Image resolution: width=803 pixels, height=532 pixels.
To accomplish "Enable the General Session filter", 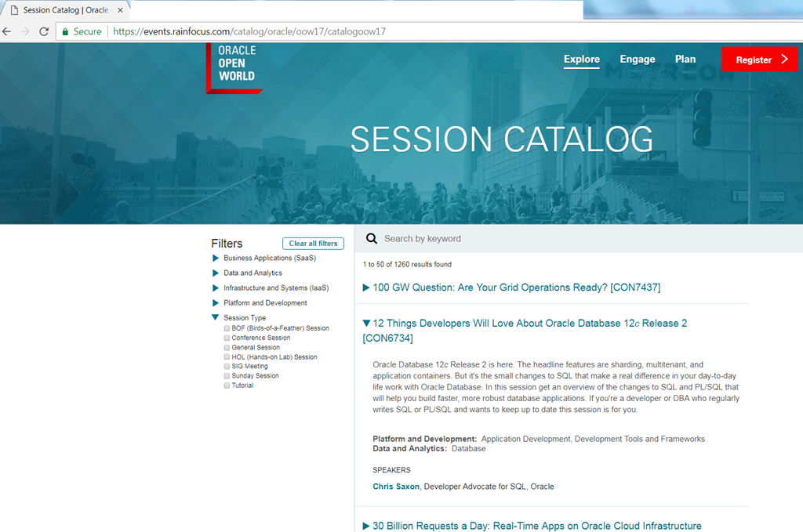I will (227, 347).
